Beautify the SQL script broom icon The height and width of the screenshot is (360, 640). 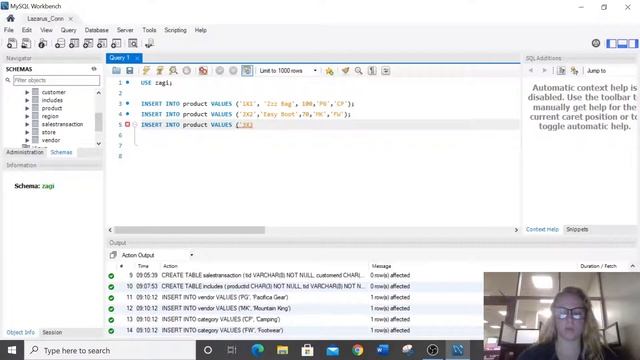pyautogui.click(x=345, y=71)
